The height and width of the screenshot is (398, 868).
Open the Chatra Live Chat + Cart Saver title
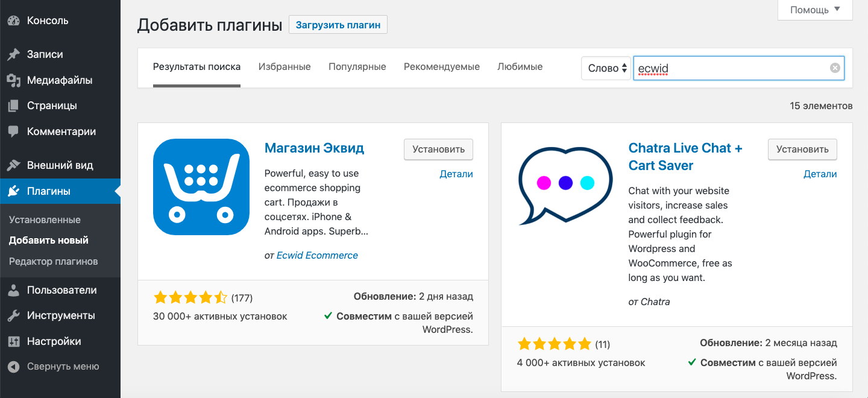685,157
